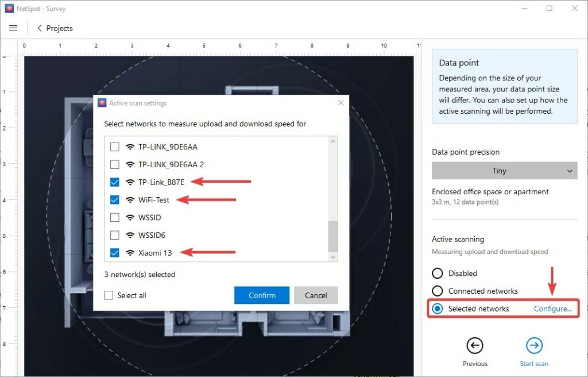Click the TP-Link_B87E network name
This screenshot has height=377, width=588.
161,182
